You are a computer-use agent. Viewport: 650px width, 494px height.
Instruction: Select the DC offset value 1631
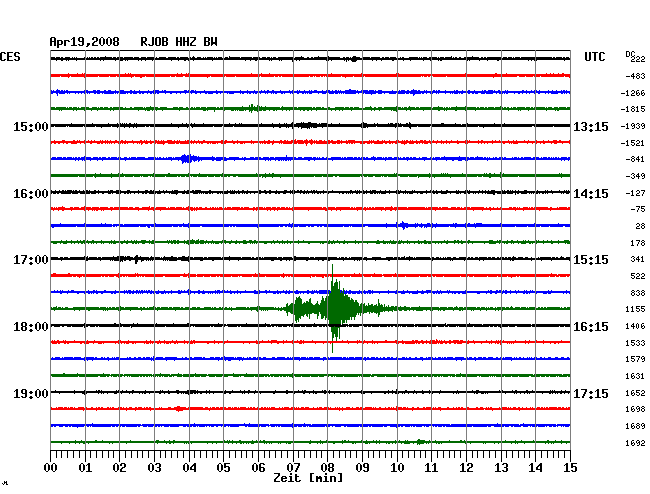pos(635,376)
